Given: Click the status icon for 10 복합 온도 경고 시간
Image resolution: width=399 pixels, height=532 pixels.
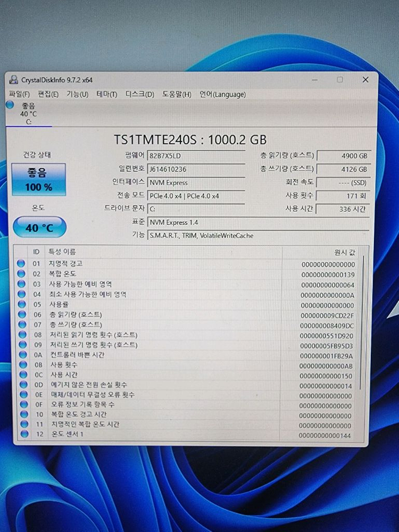Looking at the screenshot, I should 24,414.
